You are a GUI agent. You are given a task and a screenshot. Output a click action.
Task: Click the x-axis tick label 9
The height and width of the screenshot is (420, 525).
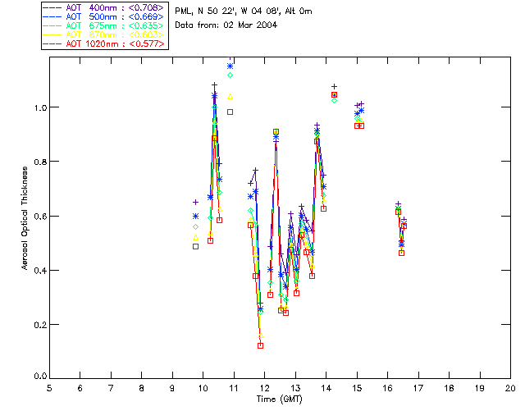(x=172, y=388)
